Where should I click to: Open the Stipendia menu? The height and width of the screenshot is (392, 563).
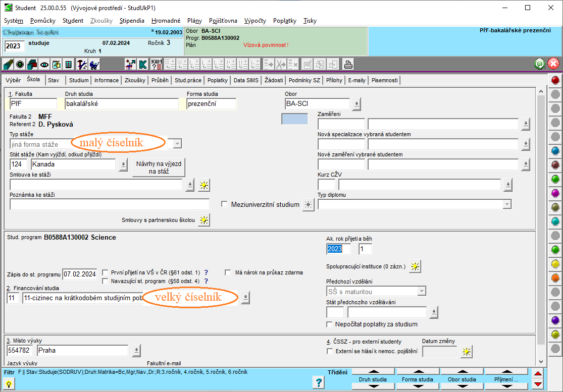point(132,21)
